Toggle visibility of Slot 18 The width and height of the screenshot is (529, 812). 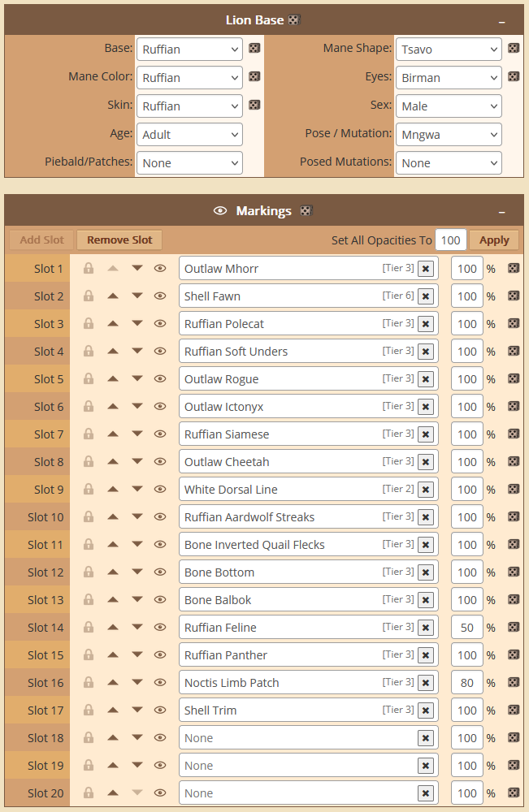click(x=160, y=738)
